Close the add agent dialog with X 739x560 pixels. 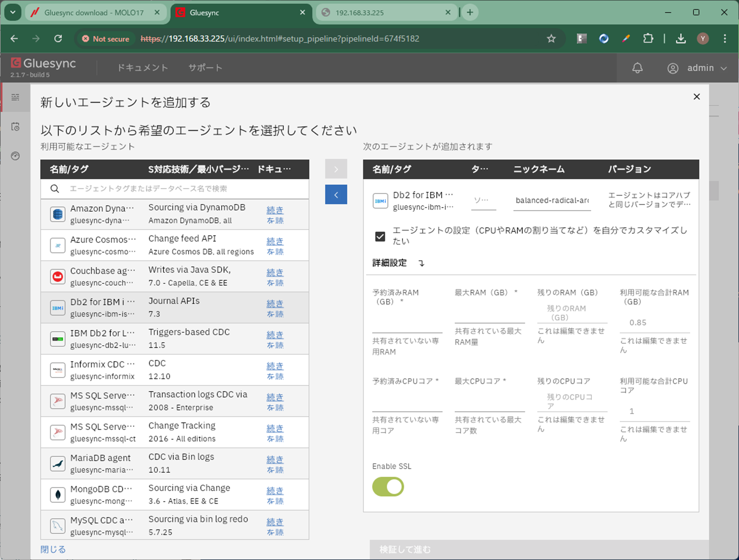[x=696, y=97]
